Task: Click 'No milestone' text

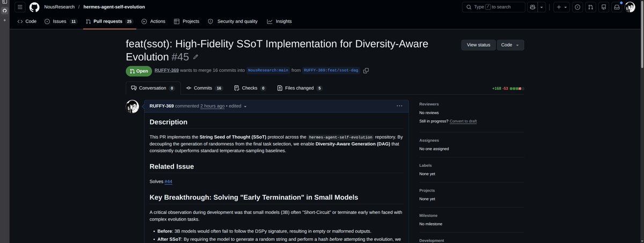Action: (x=431, y=224)
